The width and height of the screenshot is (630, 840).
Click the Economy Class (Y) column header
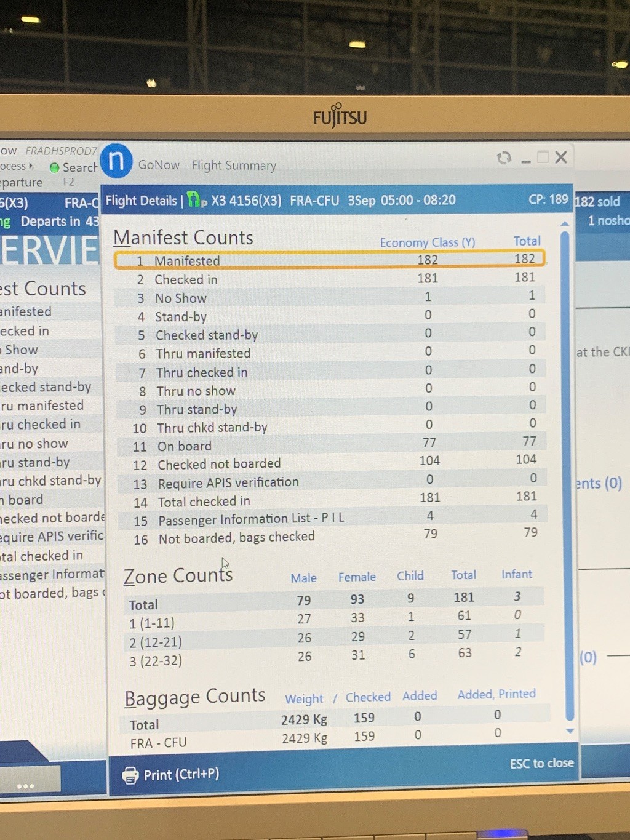point(427,242)
